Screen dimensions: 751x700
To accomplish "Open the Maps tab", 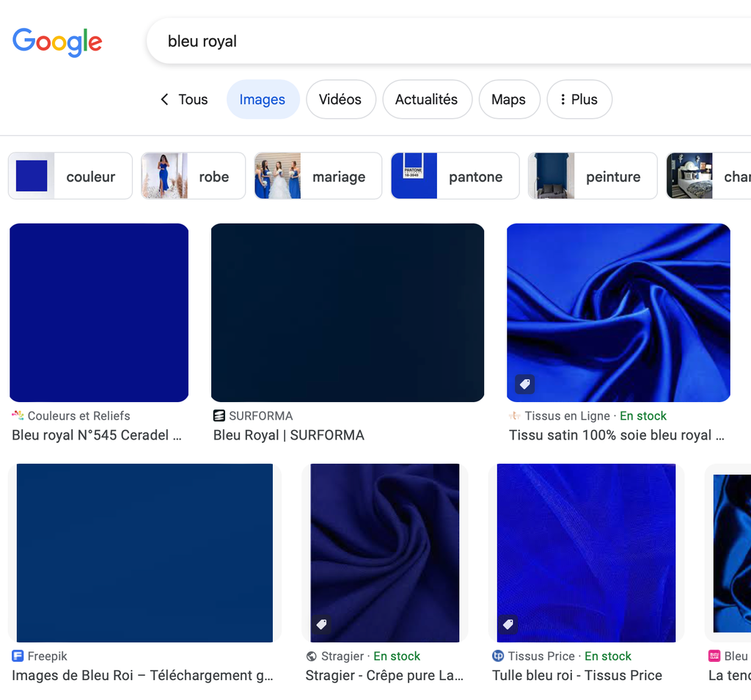I will click(508, 99).
